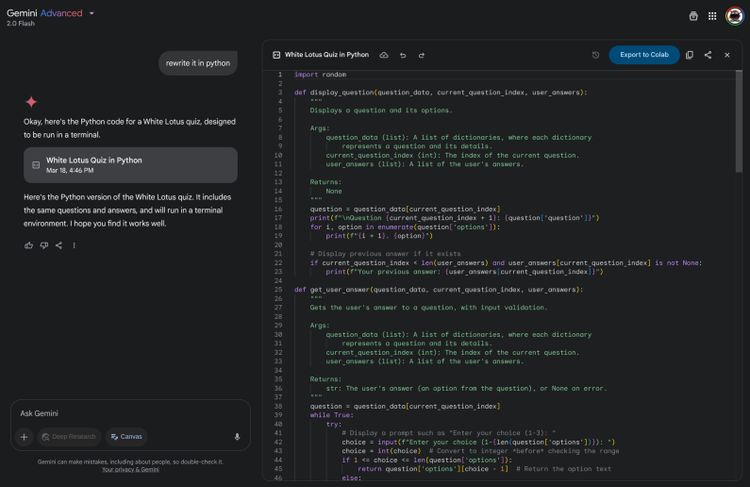Viewport: 750px width, 487px height.
Task: Click the '2.0 Flash' model label
Action: click(x=21, y=23)
